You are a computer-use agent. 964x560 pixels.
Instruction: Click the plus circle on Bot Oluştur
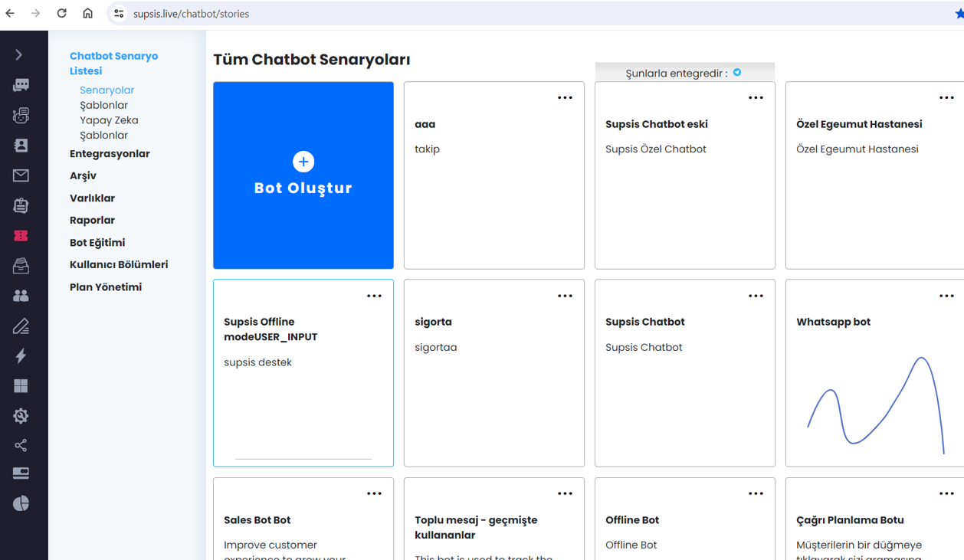[x=303, y=162]
